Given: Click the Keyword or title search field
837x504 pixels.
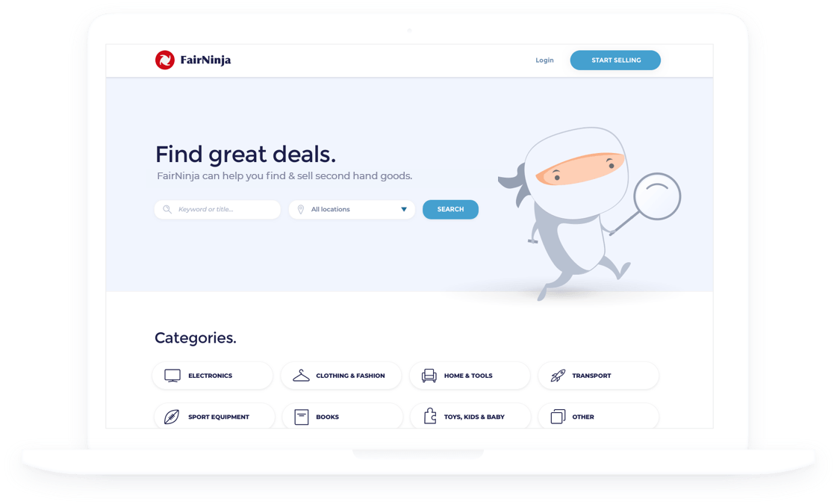Looking at the screenshot, I should [217, 209].
